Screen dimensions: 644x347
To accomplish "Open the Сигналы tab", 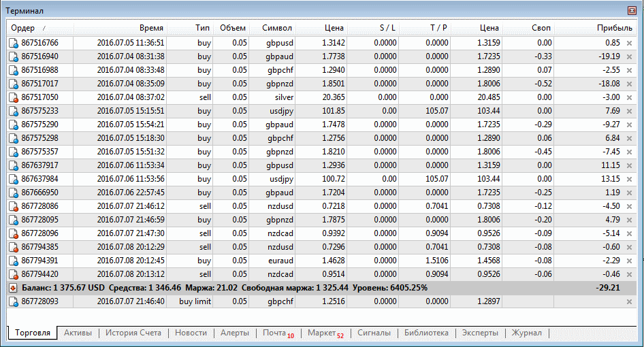I will point(374,333).
